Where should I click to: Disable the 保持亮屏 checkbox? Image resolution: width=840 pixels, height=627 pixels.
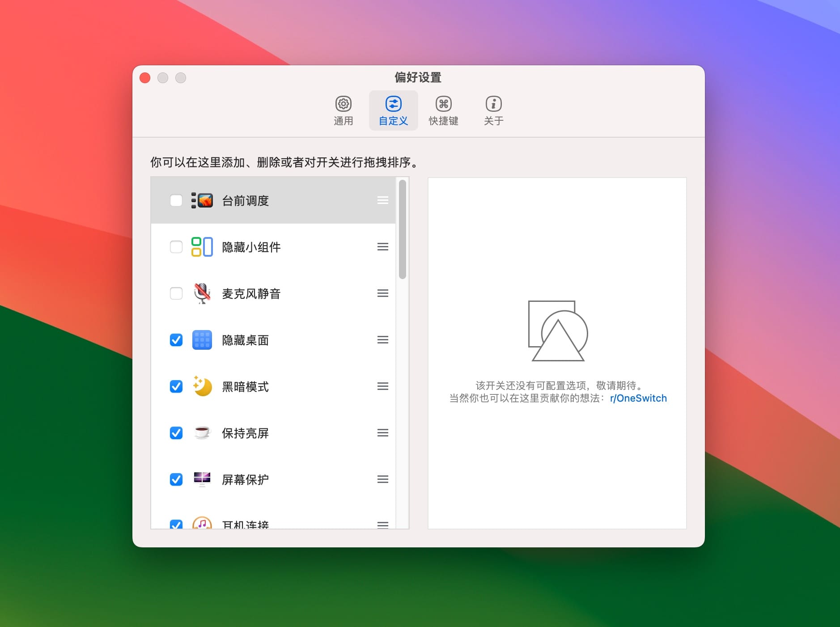[176, 433]
